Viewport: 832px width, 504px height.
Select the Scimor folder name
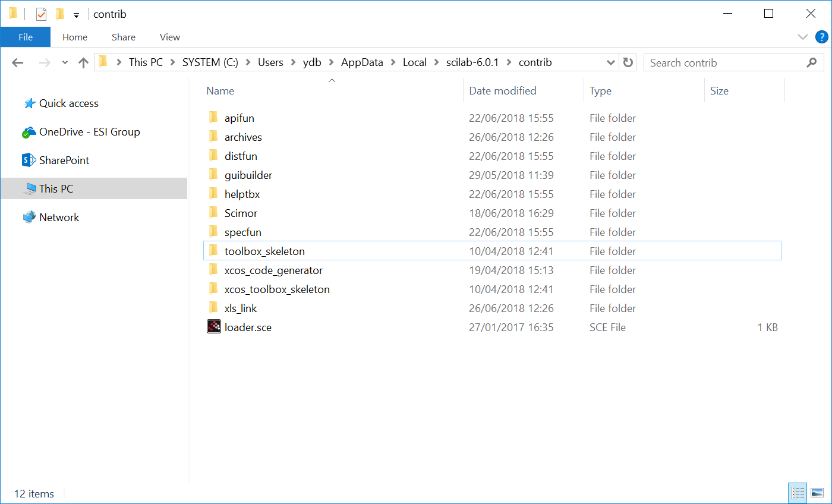pos(241,213)
